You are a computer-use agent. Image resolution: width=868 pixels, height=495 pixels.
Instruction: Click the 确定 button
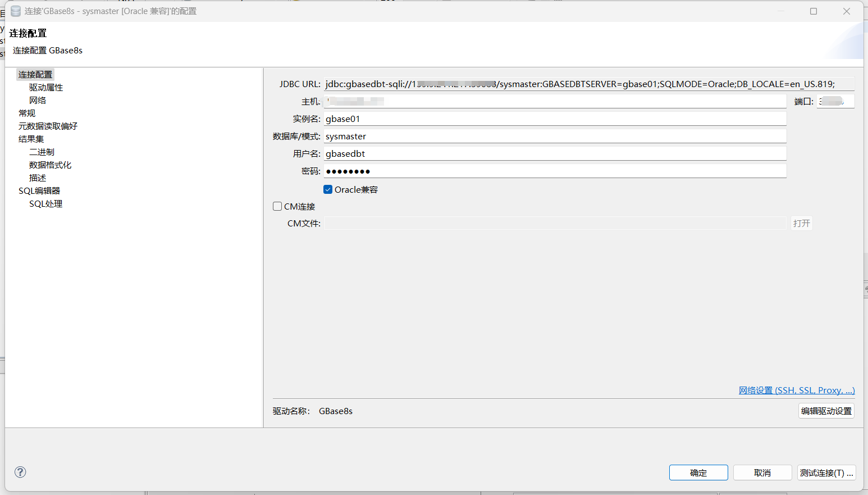point(698,473)
